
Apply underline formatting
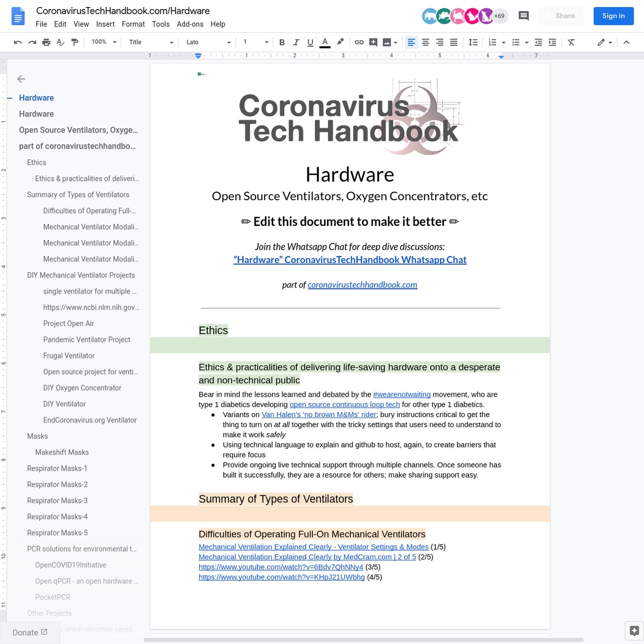(x=310, y=42)
